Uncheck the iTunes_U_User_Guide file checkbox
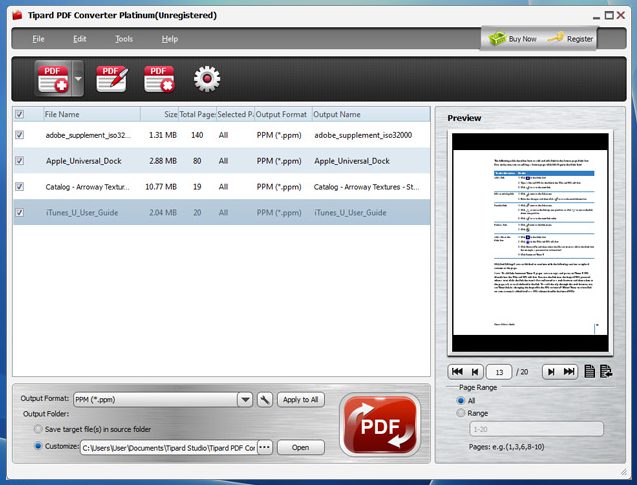The width and height of the screenshot is (637, 485). point(20,212)
